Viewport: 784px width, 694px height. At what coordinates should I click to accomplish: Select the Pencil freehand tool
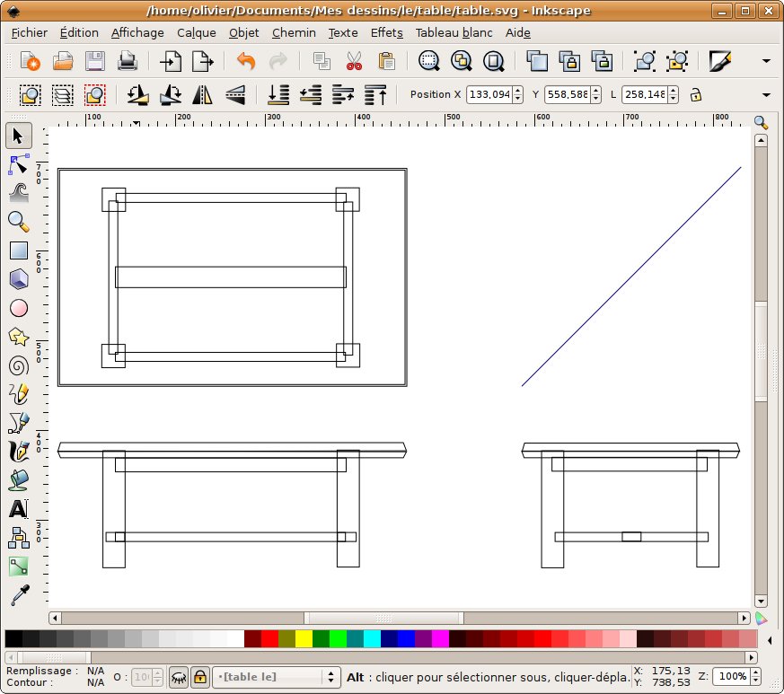coord(19,394)
